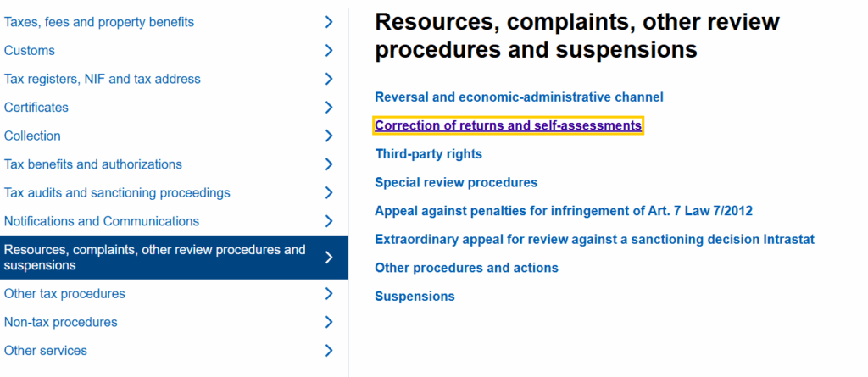Open Correction of returns and self-assessments link
868x377 pixels.
coord(508,125)
